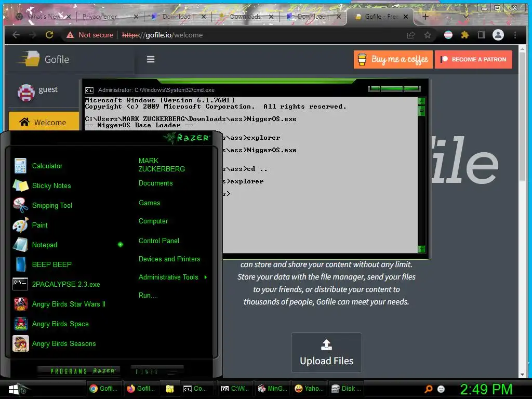Open Devices and Printers
The width and height of the screenshot is (532, 399).
pyautogui.click(x=169, y=259)
